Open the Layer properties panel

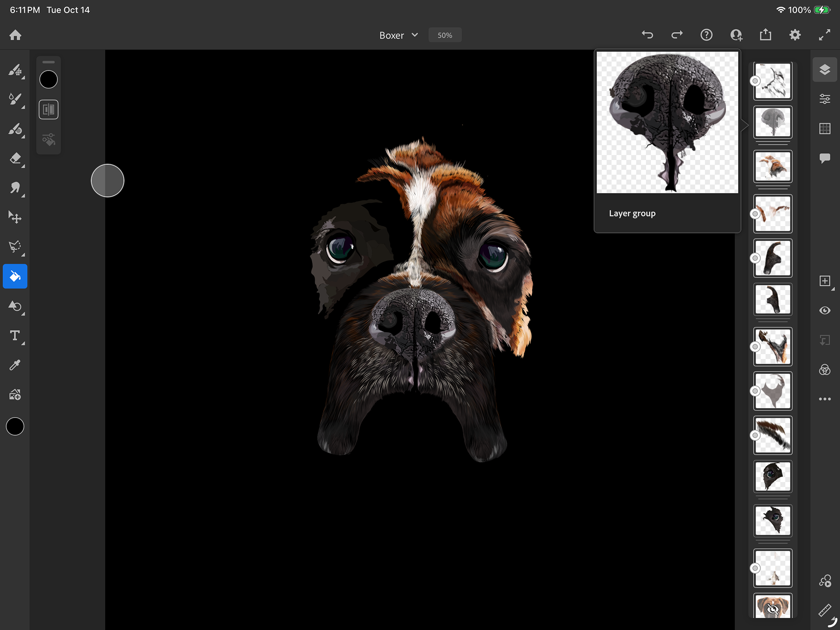pos(825,99)
